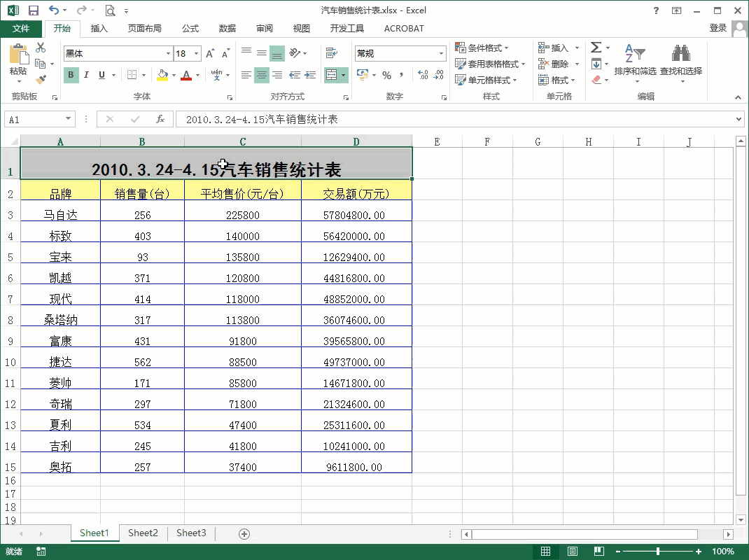Open the font size dropdown showing 18

point(196,53)
